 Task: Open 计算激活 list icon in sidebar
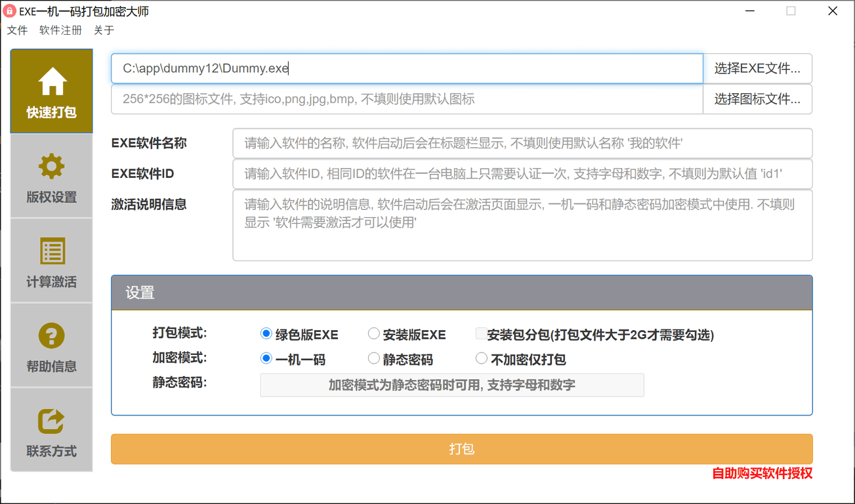coord(52,251)
